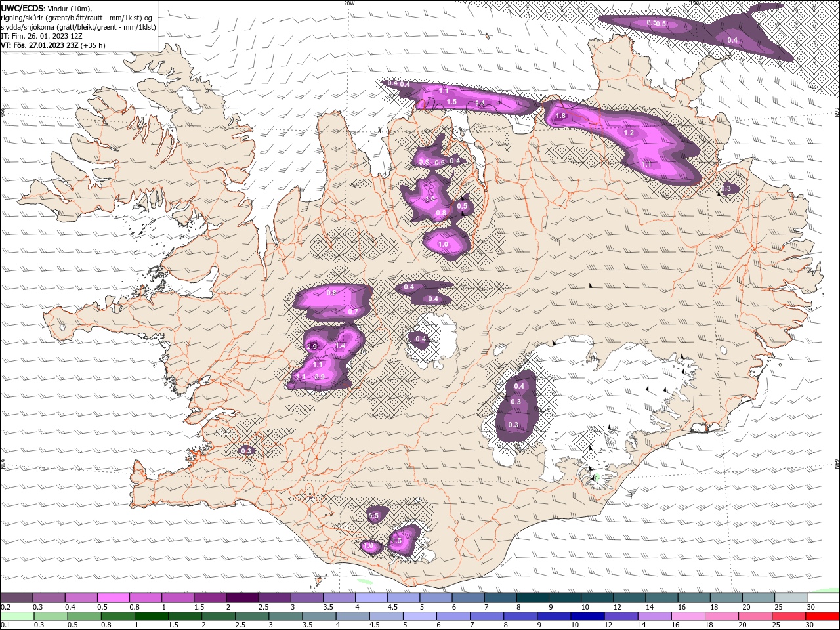Click the dark teal swatch at 8 in upper legend
This screenshot has width=840, height=630.
533,598
